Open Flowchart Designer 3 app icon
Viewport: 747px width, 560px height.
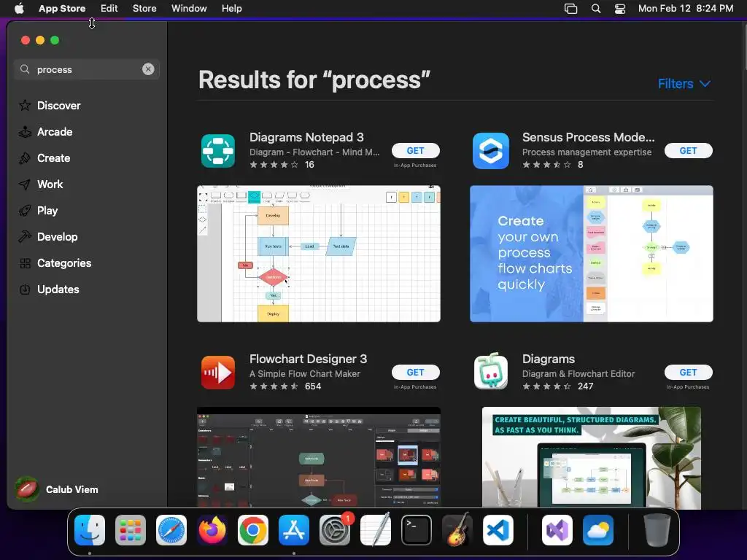click(x=217, y=373)
